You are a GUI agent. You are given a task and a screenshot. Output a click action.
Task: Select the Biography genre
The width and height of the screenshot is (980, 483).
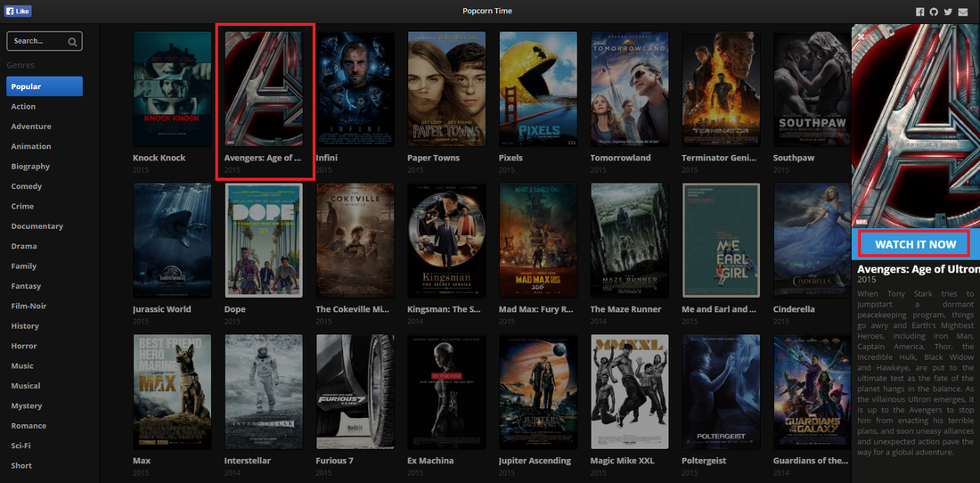coord(30,167)
